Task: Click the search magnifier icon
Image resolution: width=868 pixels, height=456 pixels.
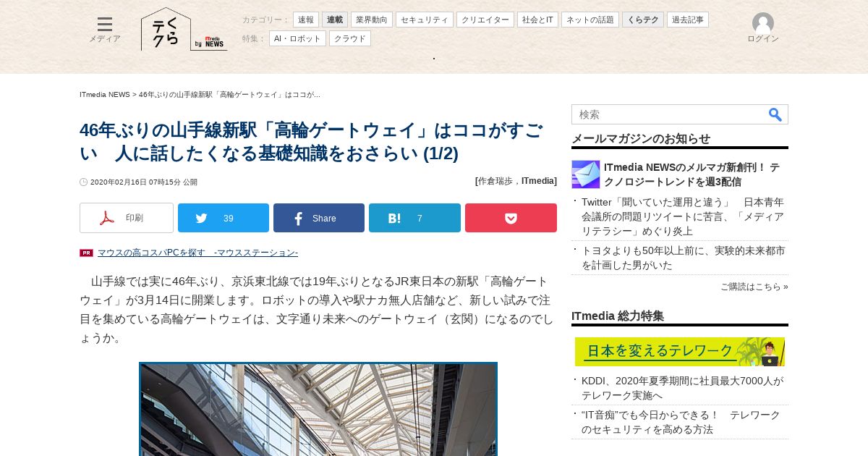Action: [775, 114]
